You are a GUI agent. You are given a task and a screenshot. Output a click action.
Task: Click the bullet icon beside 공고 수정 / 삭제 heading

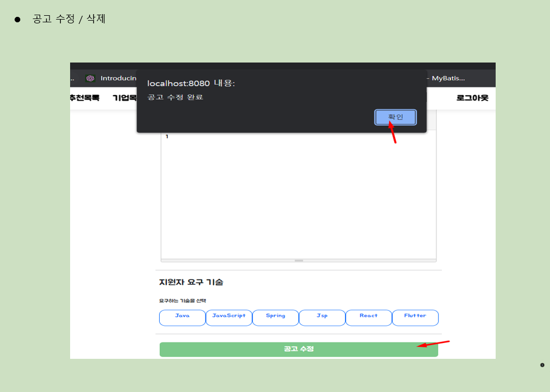17,19
